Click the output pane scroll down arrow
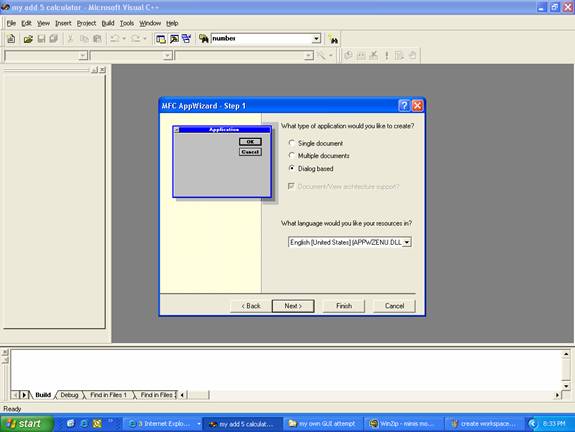Screen dimensions: 575x432 [566, 386]
